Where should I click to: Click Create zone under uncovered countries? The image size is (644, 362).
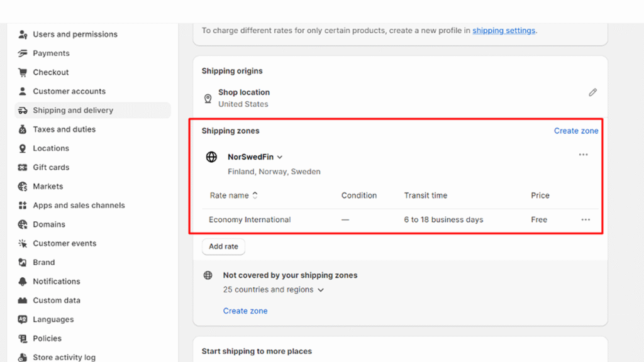[x=245, y=311]
